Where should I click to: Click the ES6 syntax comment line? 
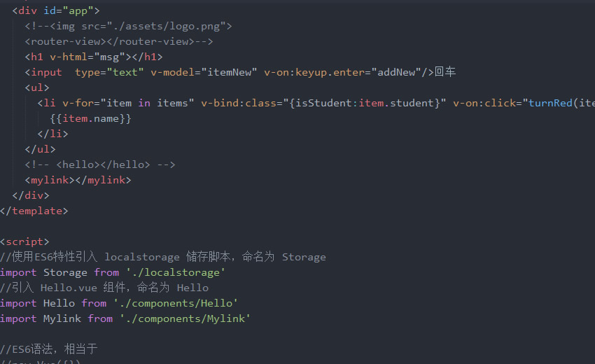tap(49, 349)
